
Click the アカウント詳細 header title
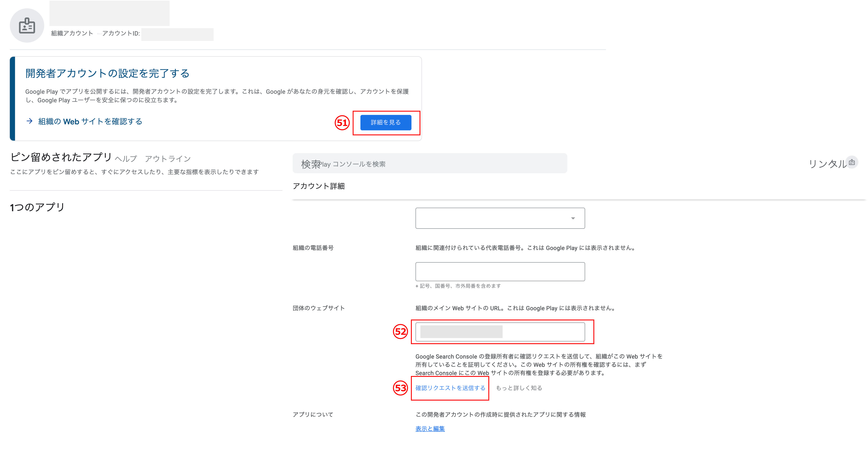pyautogui.click(x=318, y=186)
